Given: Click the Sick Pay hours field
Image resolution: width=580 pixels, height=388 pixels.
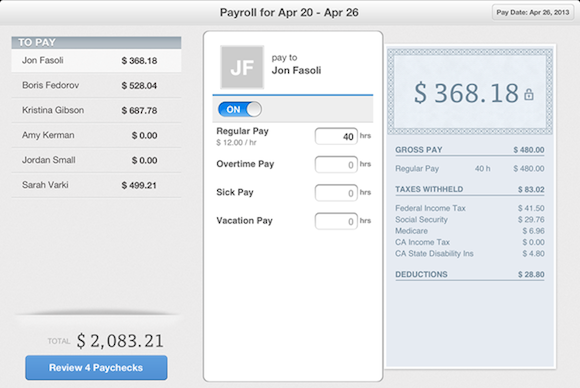Looking at the screenshot, I should pos(336,193).
